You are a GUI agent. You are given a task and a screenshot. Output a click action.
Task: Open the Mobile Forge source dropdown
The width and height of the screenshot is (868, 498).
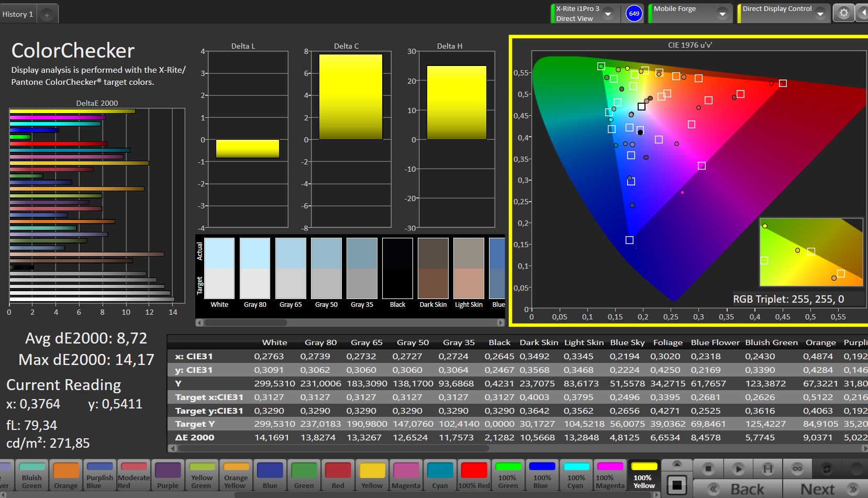(x=722, y=14)
